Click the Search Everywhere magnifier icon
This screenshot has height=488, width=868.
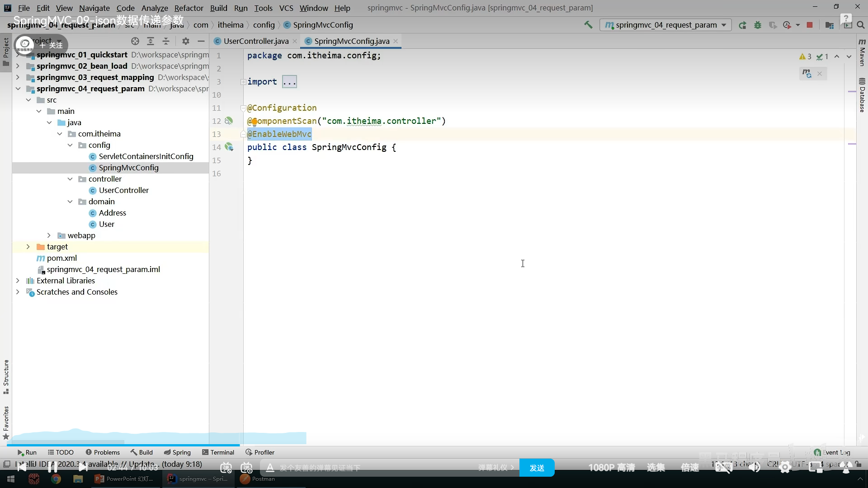coord(861,25)
